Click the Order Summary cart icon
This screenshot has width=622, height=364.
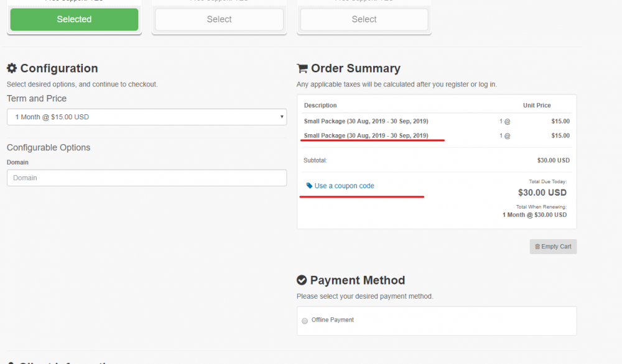[x=302, y=68]
